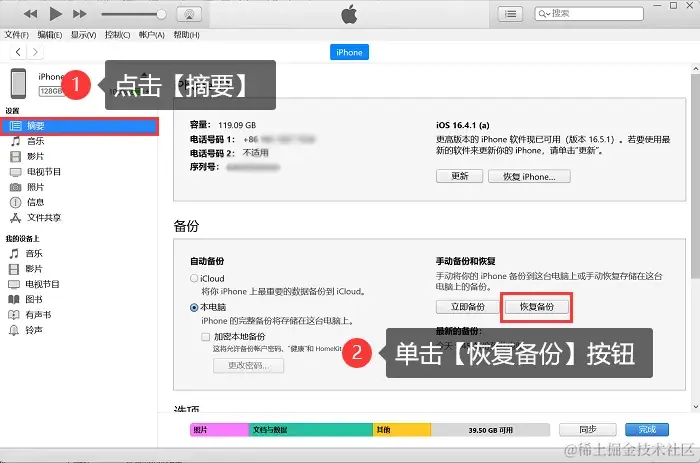Click the 照片 storage bar segment

coord(219,430)
